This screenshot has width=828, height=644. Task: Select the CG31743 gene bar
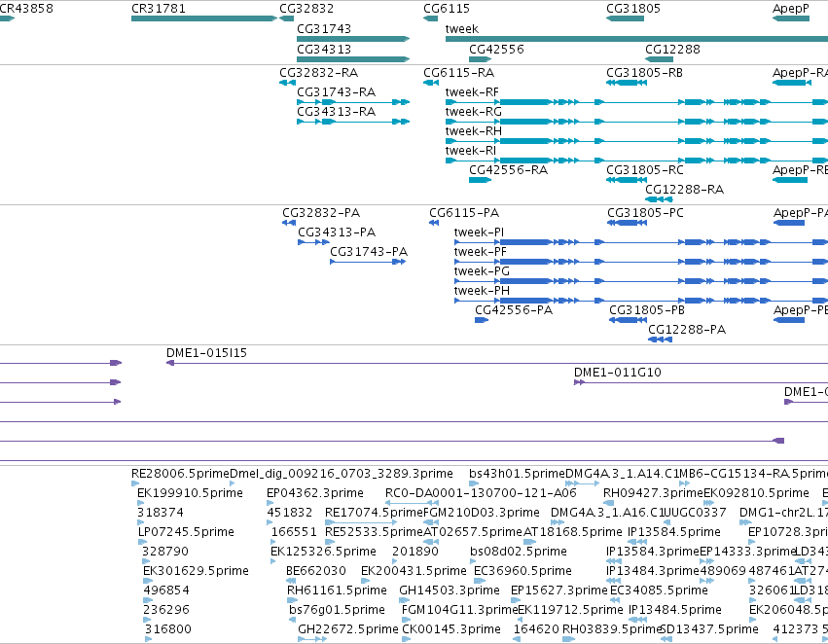point(353,39)
